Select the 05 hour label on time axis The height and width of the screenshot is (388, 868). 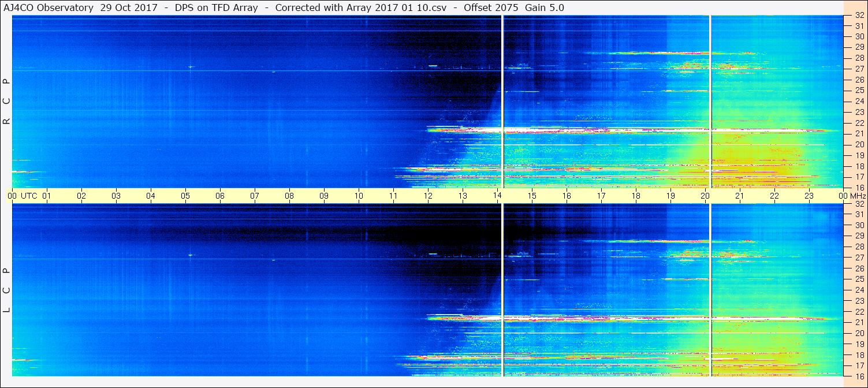point(185,196)
